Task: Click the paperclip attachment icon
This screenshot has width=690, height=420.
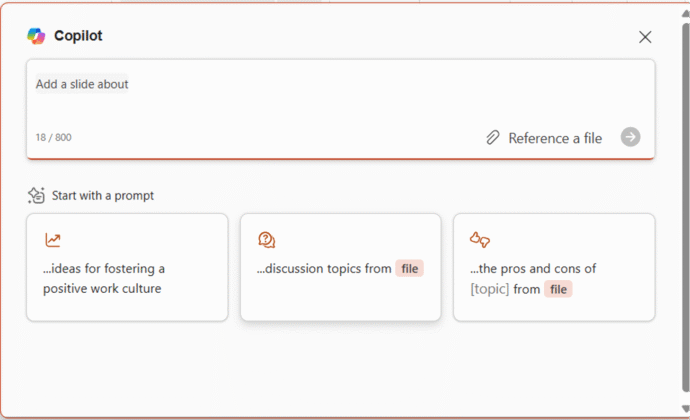Action: (493, 138)
